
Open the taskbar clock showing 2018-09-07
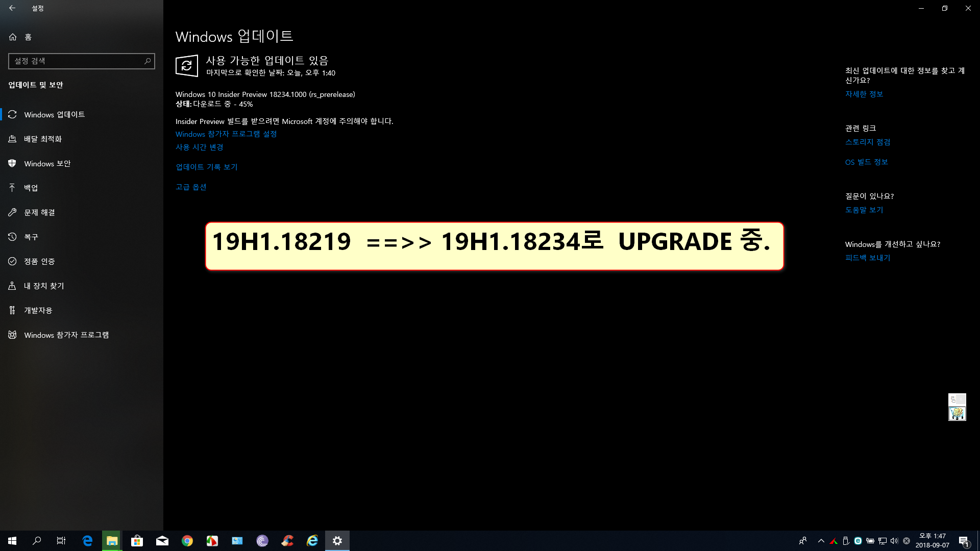[x=933, y=541]
